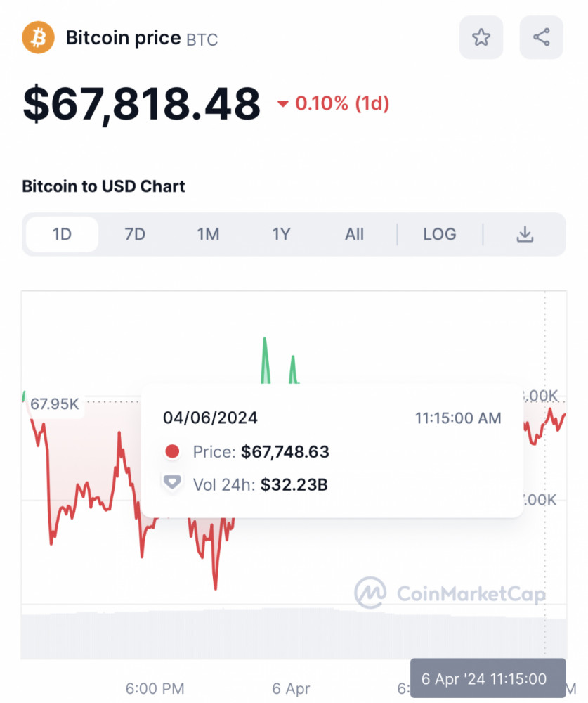The width and height of the screenshot is (588, 703).
Task: Click the 0.10% (1d) change label
Action: coord(341,104)
